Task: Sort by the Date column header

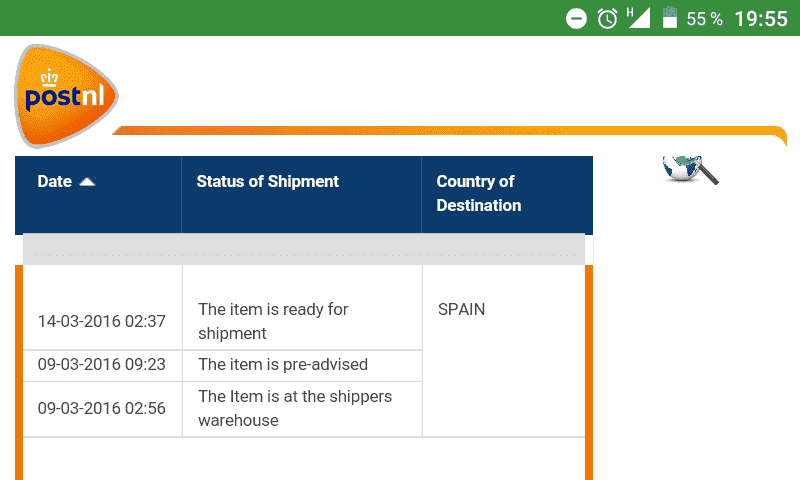Action: click(x=54, y=182)
